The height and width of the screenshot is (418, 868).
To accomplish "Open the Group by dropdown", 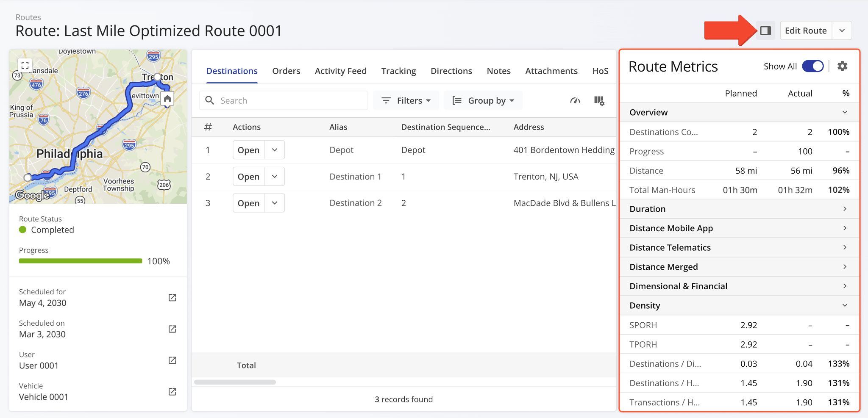I will [x=483, y=100].
